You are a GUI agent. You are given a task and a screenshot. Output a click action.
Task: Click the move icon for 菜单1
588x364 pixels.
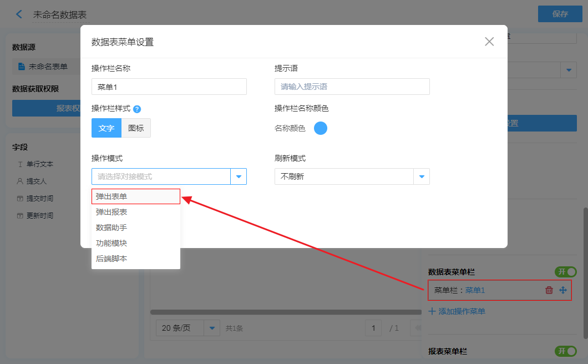[563, 290]
